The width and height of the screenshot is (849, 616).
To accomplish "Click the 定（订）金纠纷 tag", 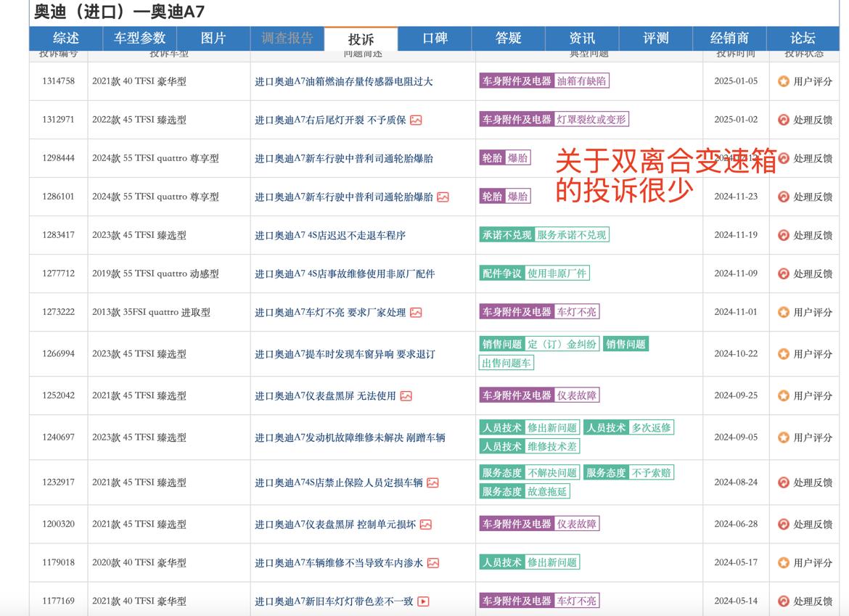I will [x=562, y=344].
